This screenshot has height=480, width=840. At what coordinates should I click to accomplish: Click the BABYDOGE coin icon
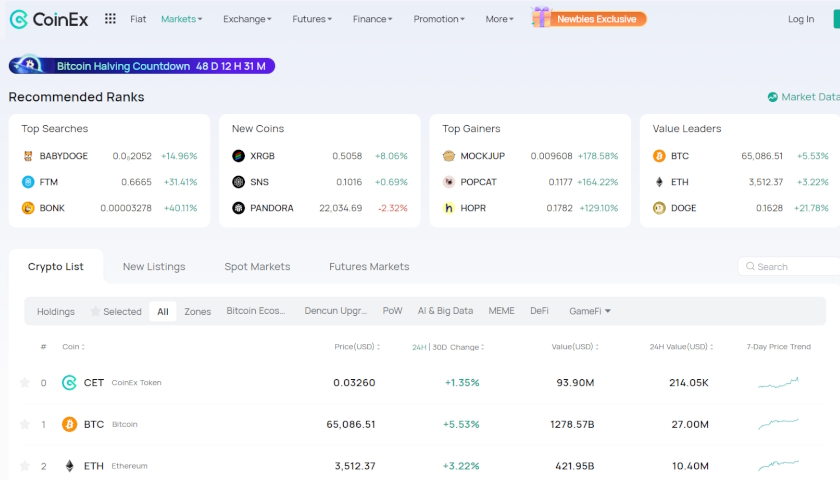click(x=28, y=156)
